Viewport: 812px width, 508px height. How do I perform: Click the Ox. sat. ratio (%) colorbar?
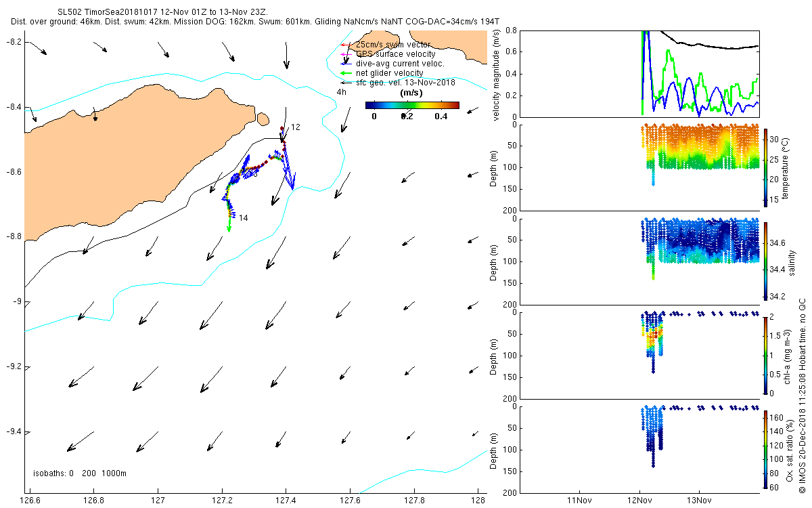[x=766, y=448]
